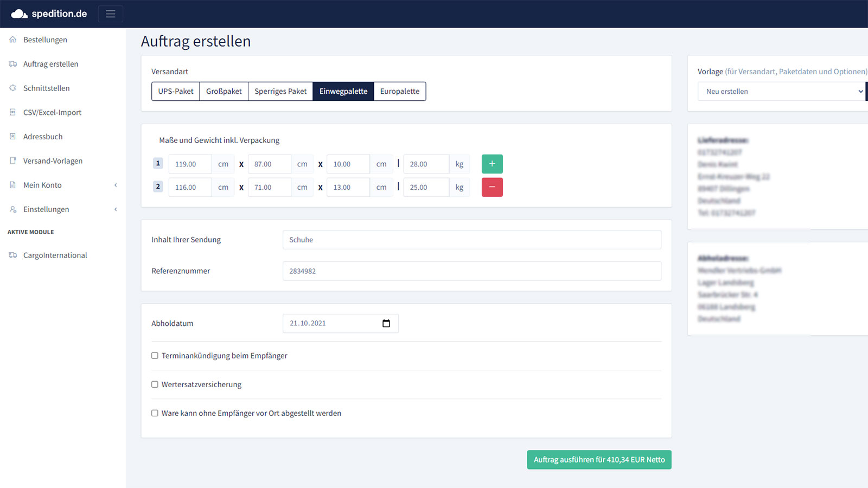This screenshot has height=488, width=868.
Task: Click the Versand-Vorlagen sidebar icon
Action: point(13,160)
